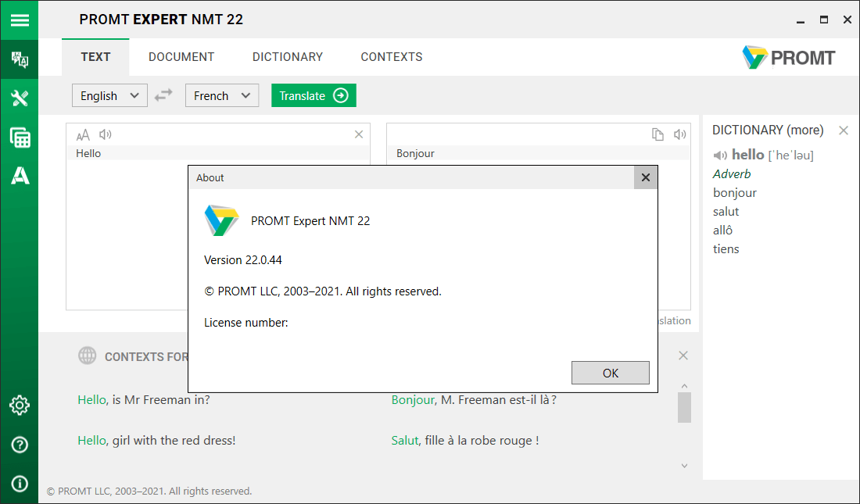
Task: Close the Dictionary side panel
Action: pos(844,130)
